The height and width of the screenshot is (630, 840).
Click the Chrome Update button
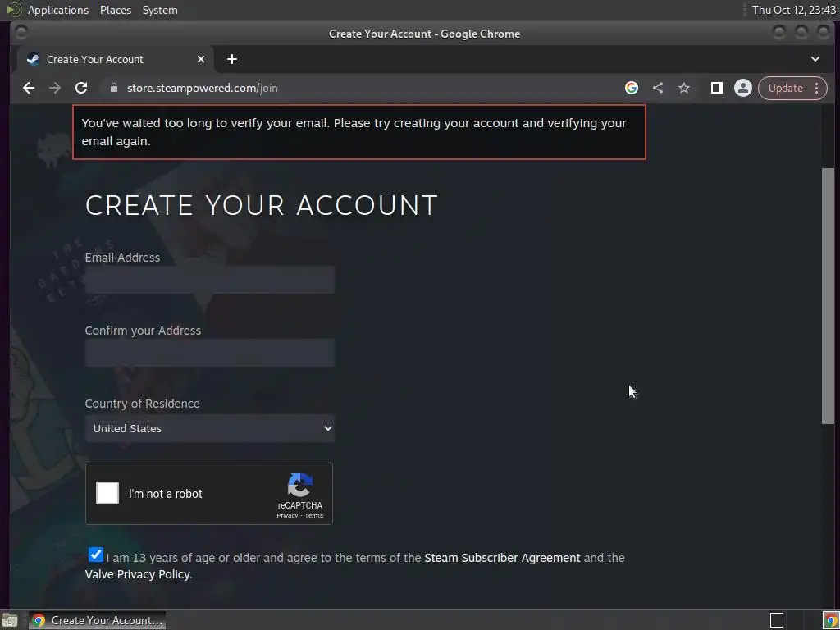pyautogui.click(x=785, y=88)
